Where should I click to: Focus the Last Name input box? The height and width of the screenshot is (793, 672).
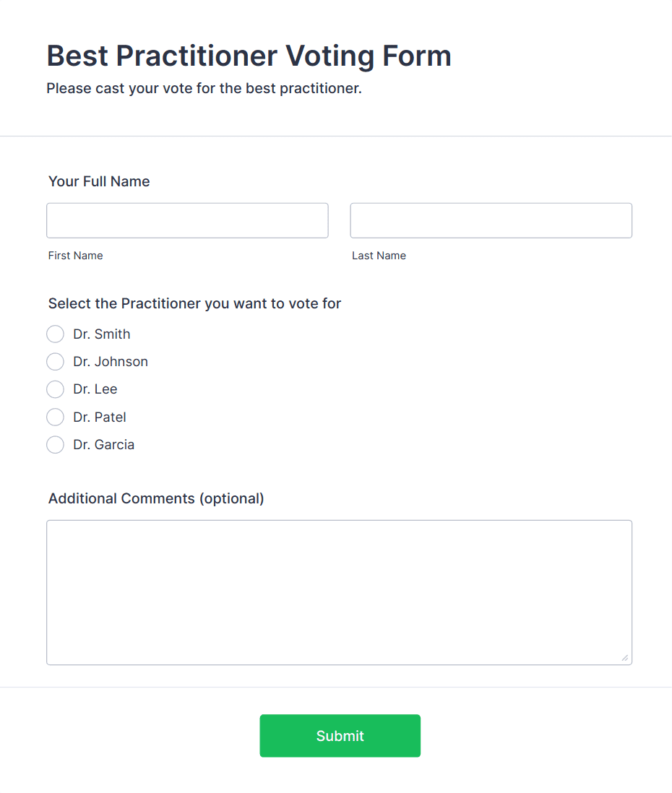(x=490, y=220)
